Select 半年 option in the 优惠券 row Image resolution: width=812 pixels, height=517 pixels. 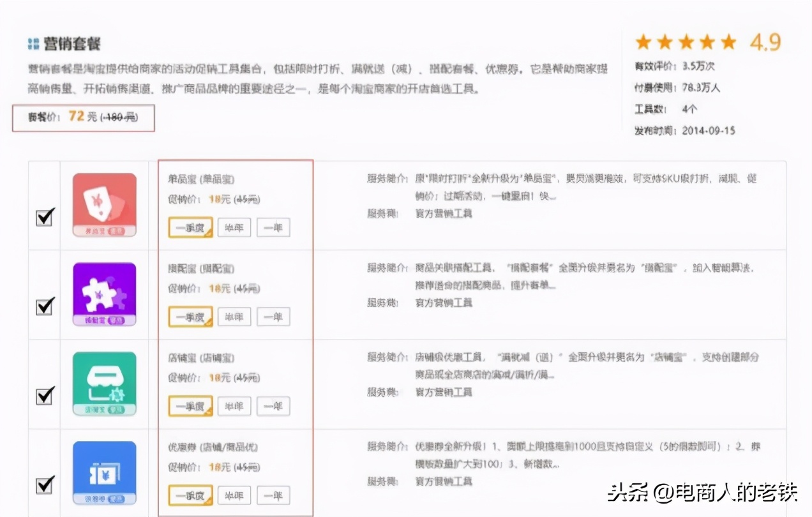click(x=234, y=495)
